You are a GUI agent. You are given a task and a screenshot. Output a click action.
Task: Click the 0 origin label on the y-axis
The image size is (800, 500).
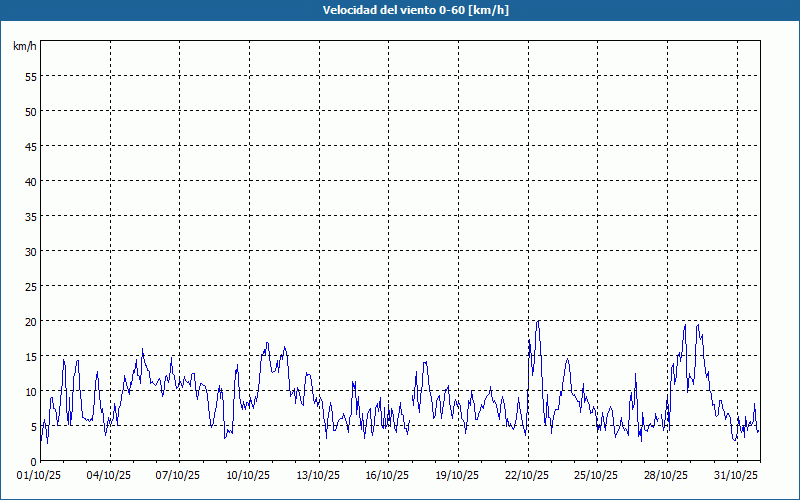click(x=34, y=461)
